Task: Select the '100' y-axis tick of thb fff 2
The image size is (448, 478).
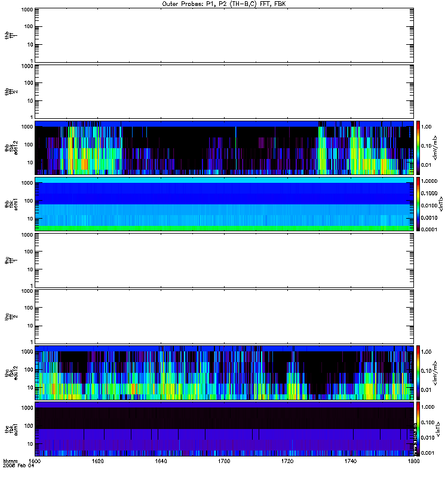Action: 29,83
